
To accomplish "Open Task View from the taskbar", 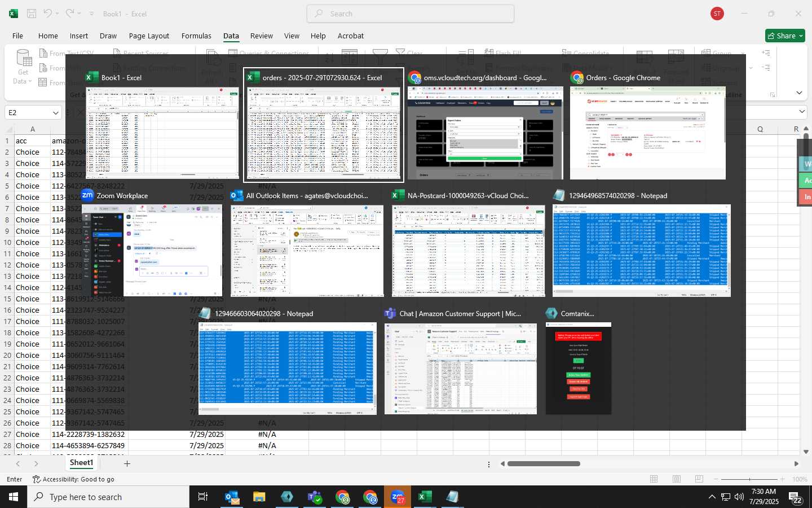I will coord(203,497).
